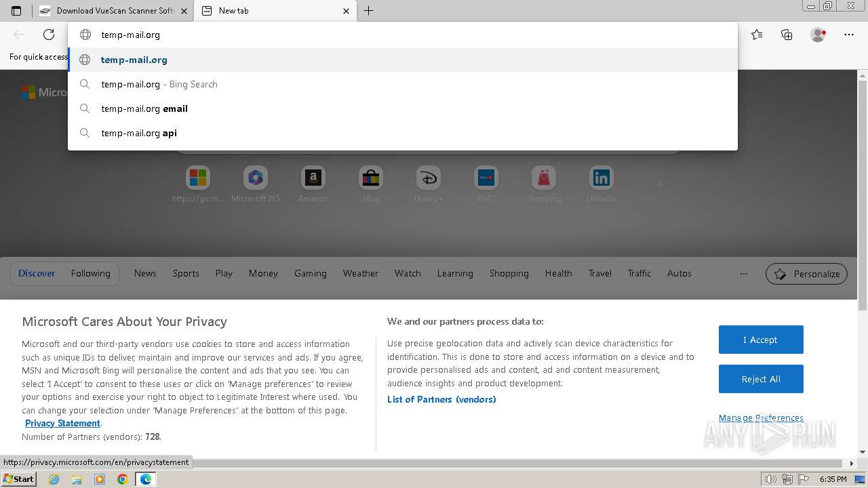Select the Following feed tab
This screenshot has width=868, height=488.
point(90,273)
